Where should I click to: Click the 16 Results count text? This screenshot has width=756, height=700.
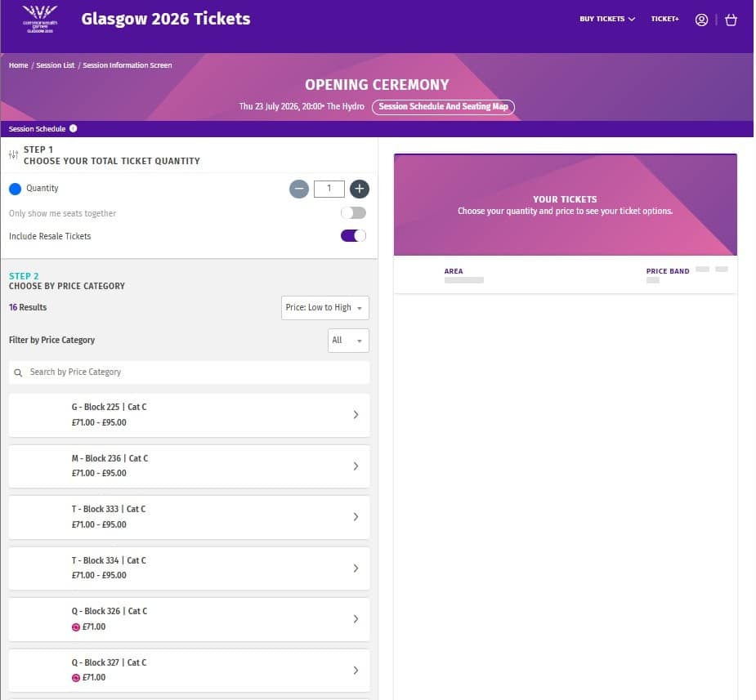click(x=28, y=307)
